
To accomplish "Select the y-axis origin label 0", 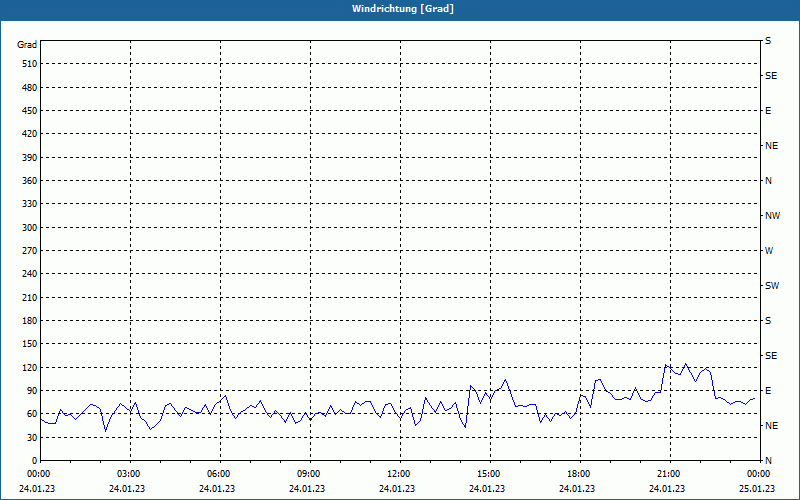I will click(x=34, y=461).
